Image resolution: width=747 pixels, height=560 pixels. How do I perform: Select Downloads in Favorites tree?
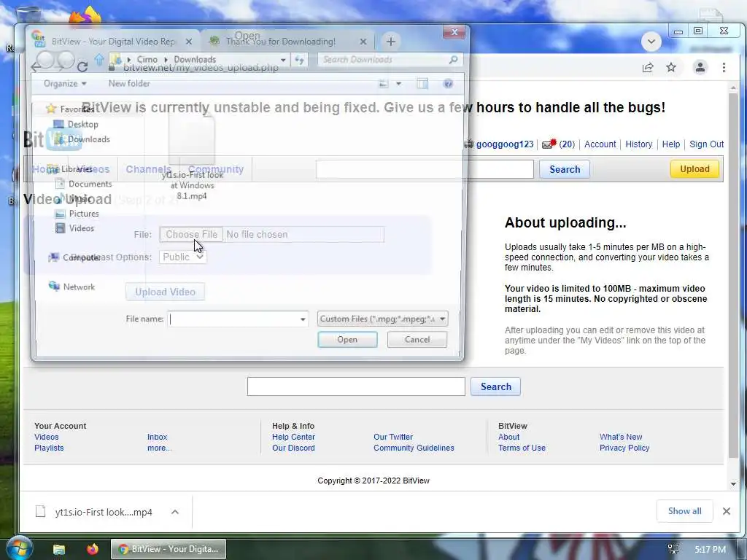(88, 139)
